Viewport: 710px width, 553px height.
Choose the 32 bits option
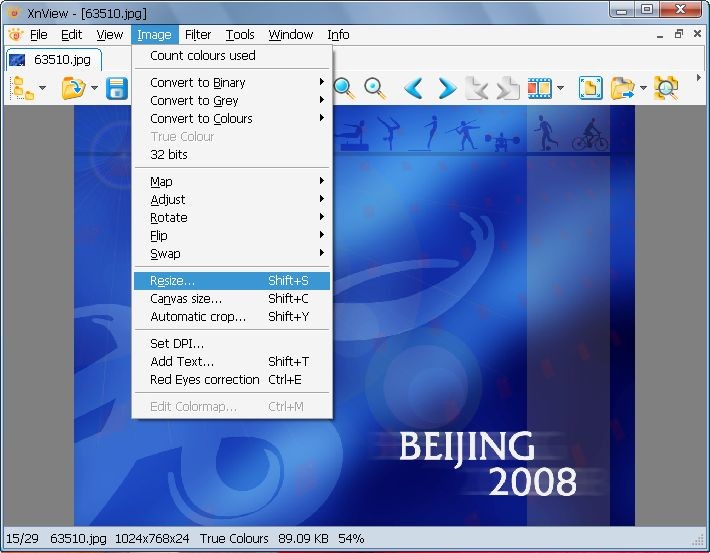(232, 154)
